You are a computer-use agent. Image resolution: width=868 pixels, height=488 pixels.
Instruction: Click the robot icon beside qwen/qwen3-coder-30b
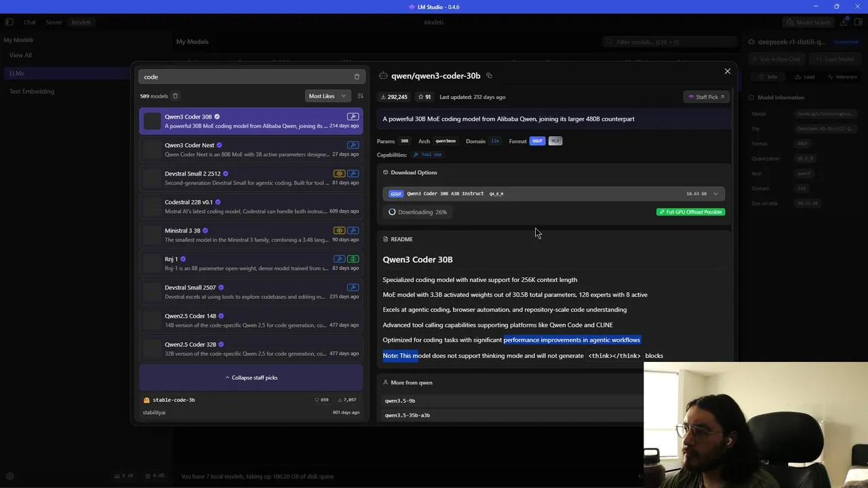click(383, 76)
